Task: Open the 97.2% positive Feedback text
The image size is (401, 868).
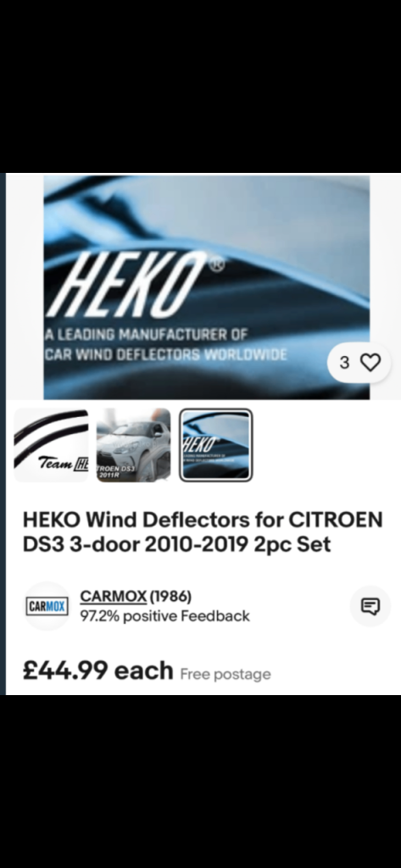Action: 165,616
